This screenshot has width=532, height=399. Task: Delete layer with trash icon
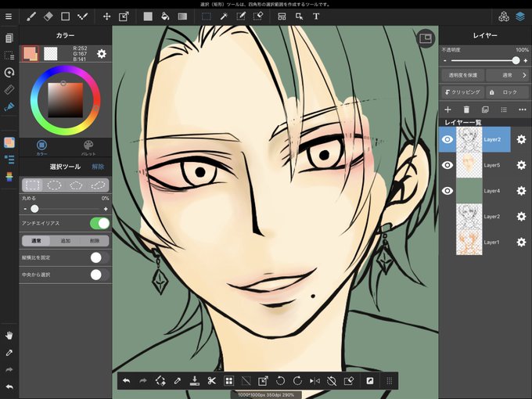pos(466,110)
